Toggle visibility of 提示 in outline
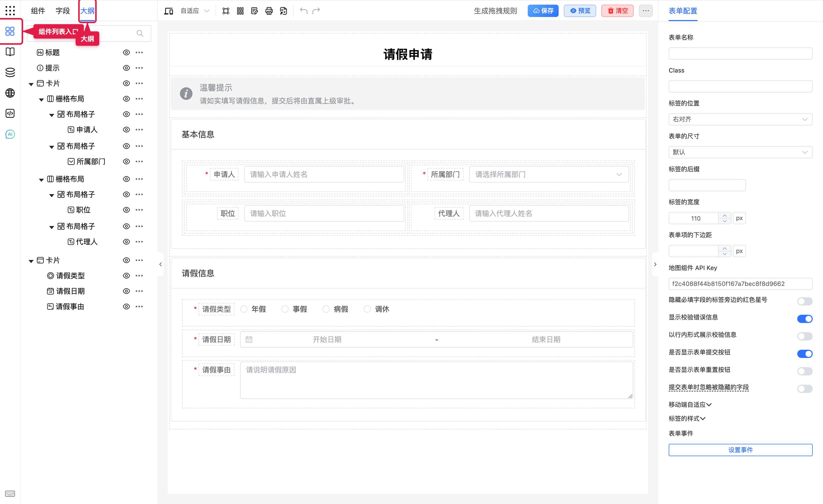 tap(126, 68)
